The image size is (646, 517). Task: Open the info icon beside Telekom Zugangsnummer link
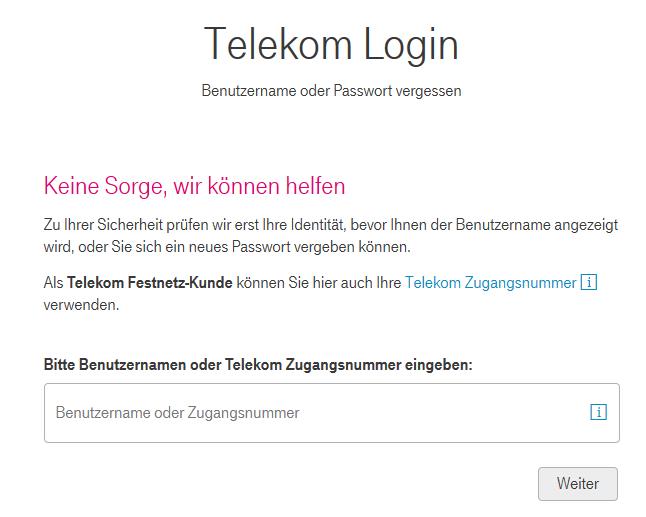(589, 283)
